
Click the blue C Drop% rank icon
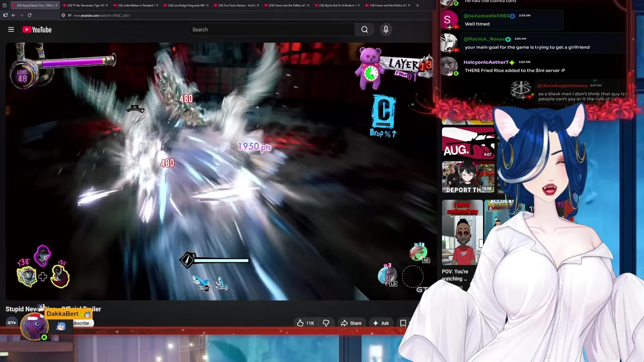(x=383, y=116)
